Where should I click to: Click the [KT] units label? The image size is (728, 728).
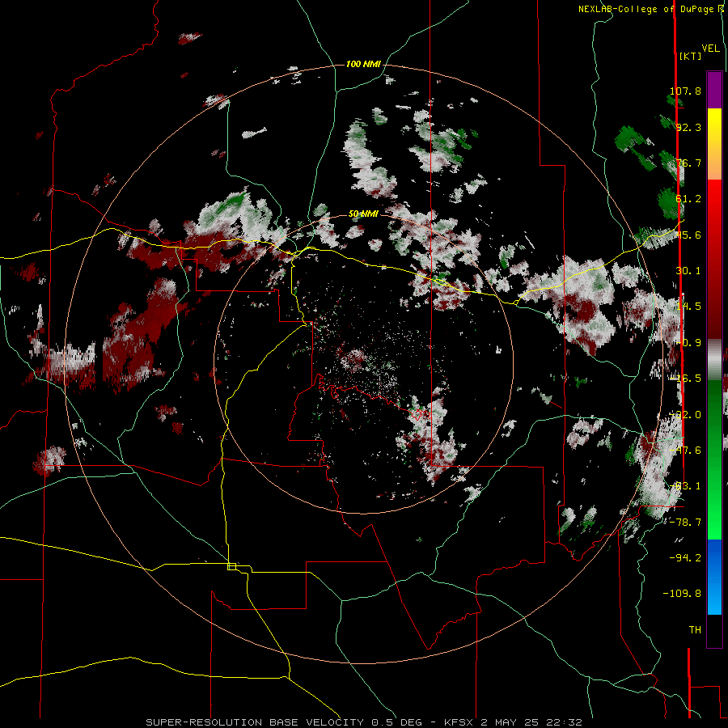[x=691, y=56]
